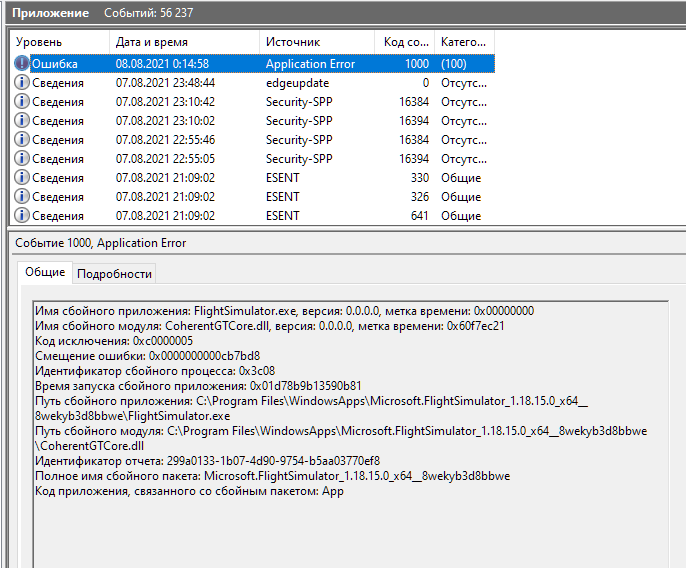Screen dimensions: 686x568
Task: Click the Событие 1000, Application Error heading
Action: [x=101, y=243]
